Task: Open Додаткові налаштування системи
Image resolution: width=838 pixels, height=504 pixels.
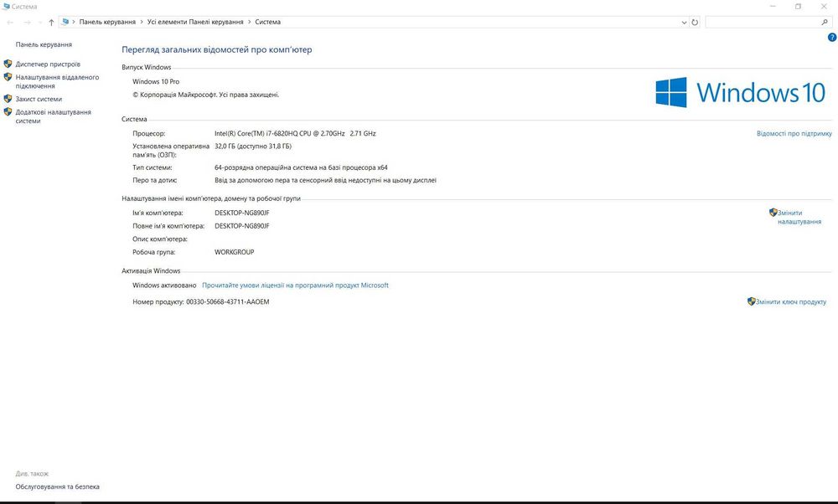Action: [53, 116]
